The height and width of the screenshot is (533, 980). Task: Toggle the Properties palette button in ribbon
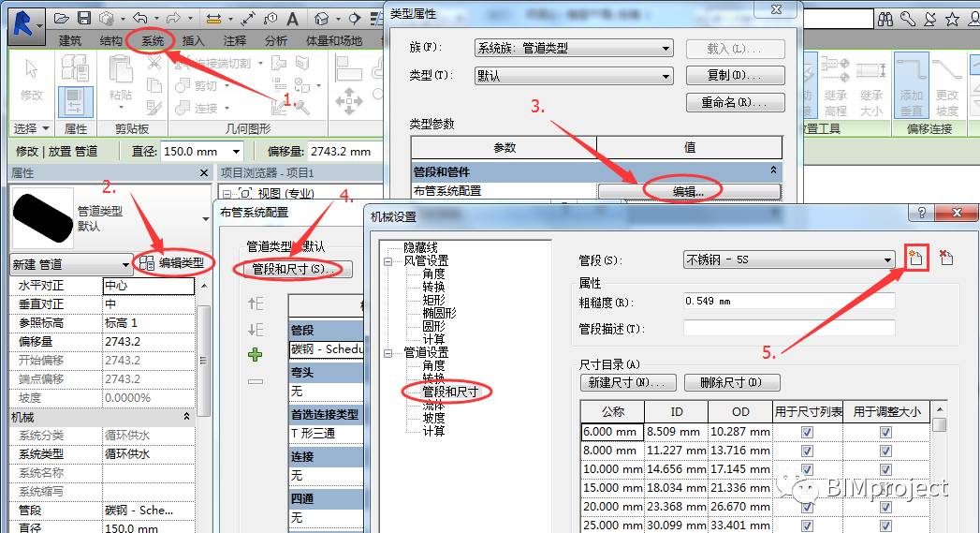[75, 101]
